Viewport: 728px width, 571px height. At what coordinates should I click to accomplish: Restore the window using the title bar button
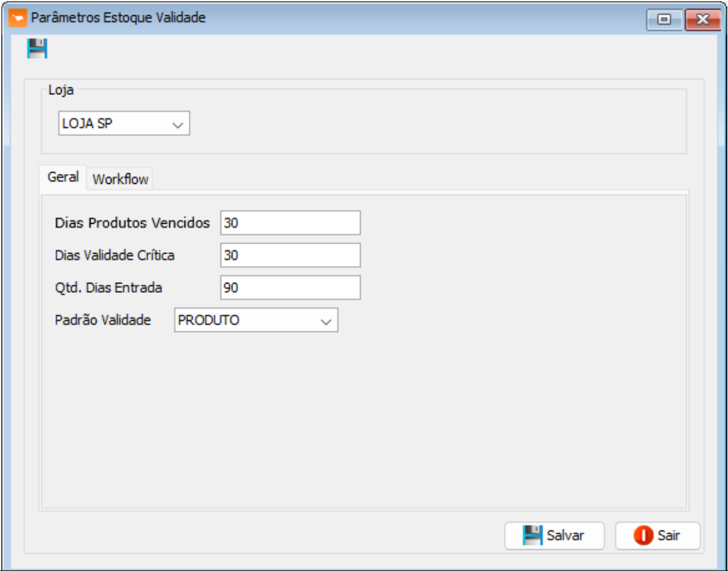(664, 19)
